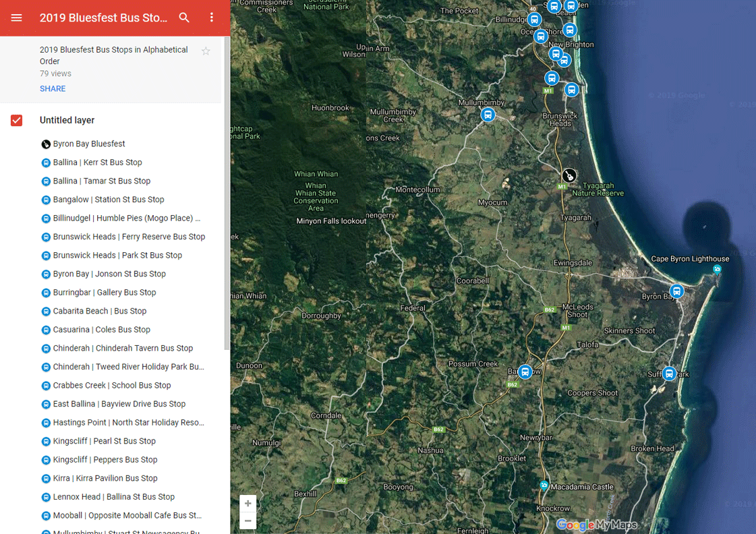
Task: Click the Suffolk Park bus marker on map
Action: [669, 373]
